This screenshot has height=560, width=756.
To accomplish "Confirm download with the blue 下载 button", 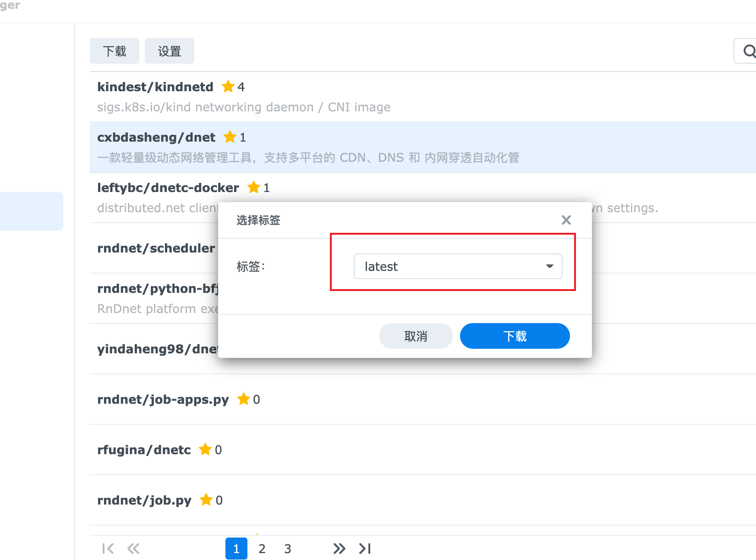I will 515,335.
